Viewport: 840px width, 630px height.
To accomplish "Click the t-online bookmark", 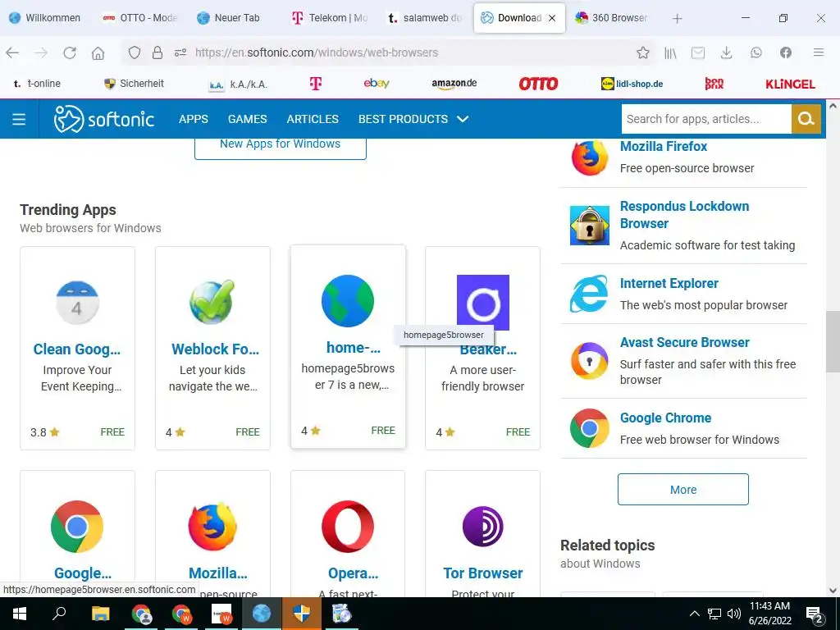I will 37,84.
